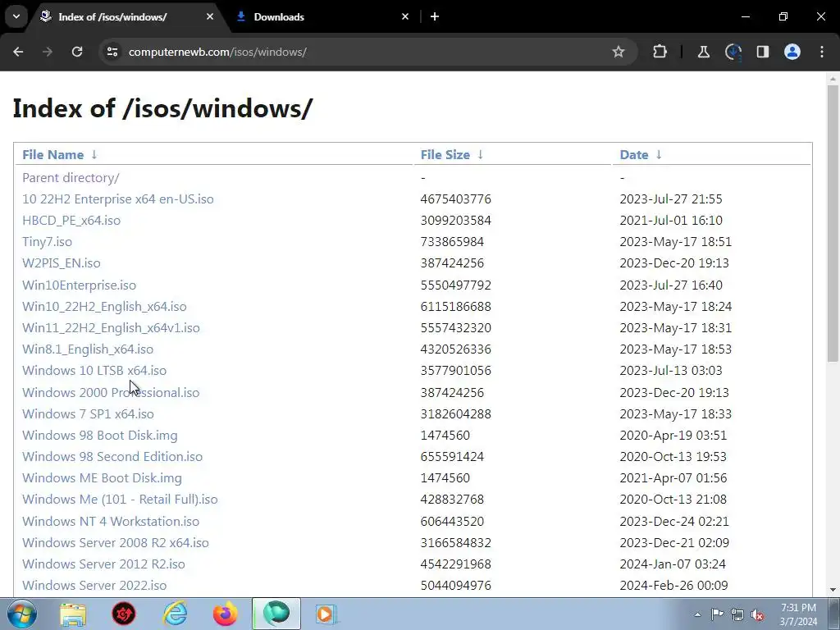The height and width of the screenshot is (630, 840).
Task: Open Windows Explorer from taskbar
Action: pyautogui.click(x=73, y=614)
